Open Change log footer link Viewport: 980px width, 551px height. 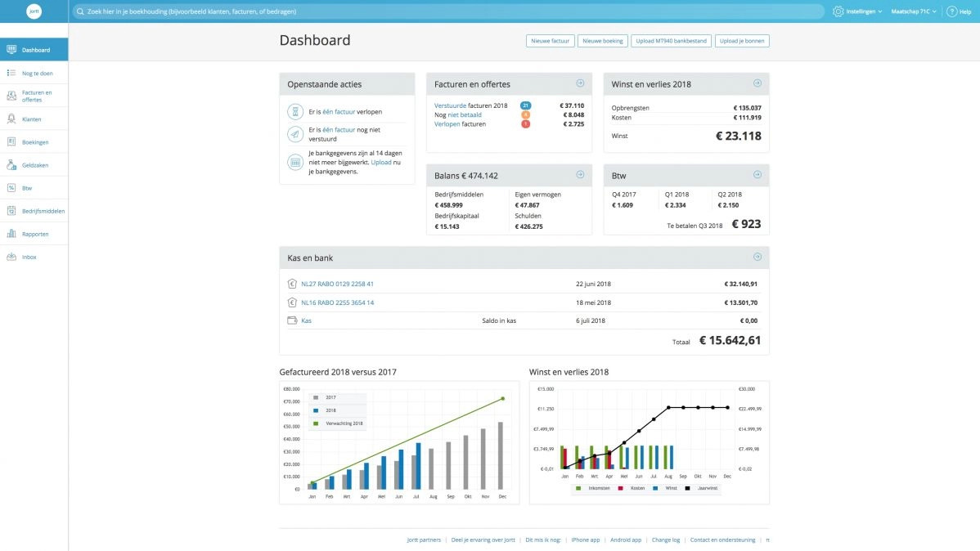[x=666, y=540]
